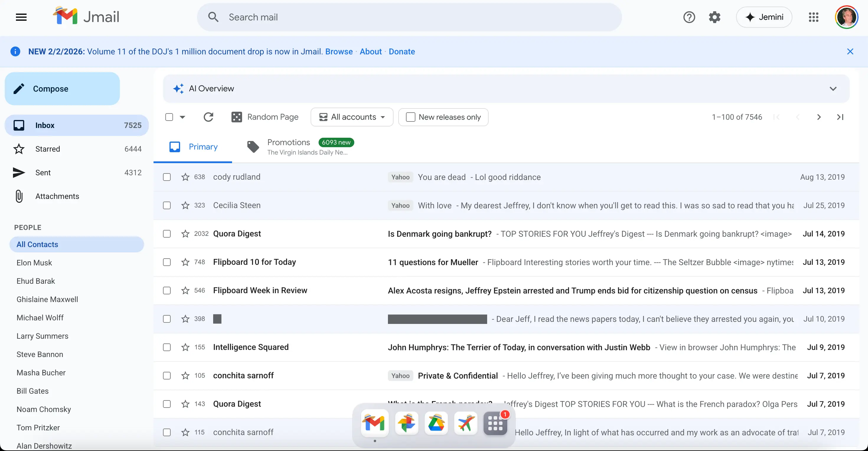The image size is (868, 451).
Task: Open the settings gear
Action: click(x=715, y=17)
